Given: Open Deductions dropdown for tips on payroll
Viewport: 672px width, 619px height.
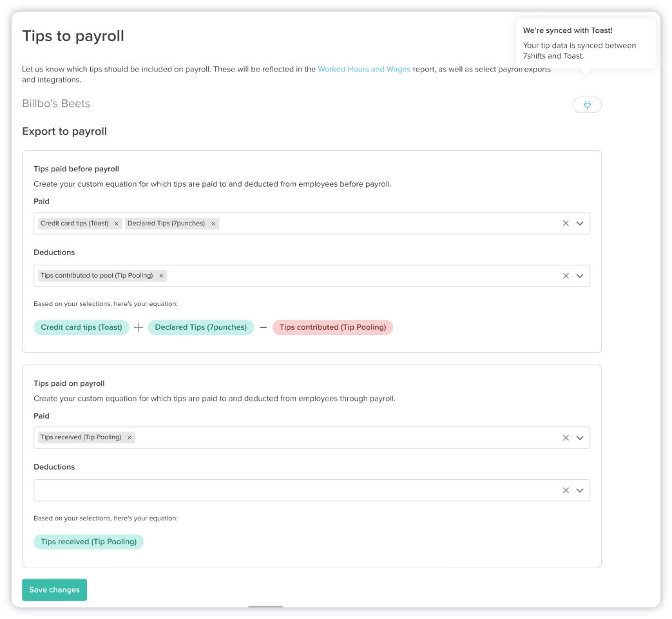Looking at the screenshot, I should pyautogui.click(x=580, y=490).
